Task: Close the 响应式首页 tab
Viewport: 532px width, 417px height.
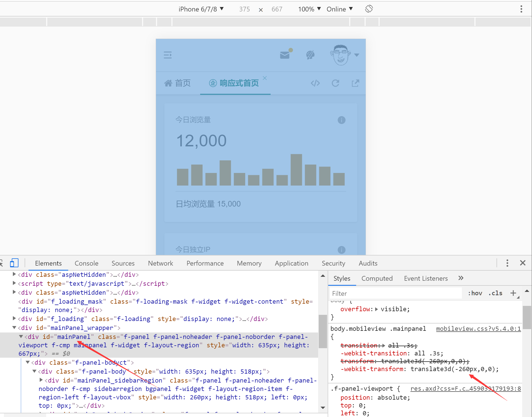Action: pos(265,78)
